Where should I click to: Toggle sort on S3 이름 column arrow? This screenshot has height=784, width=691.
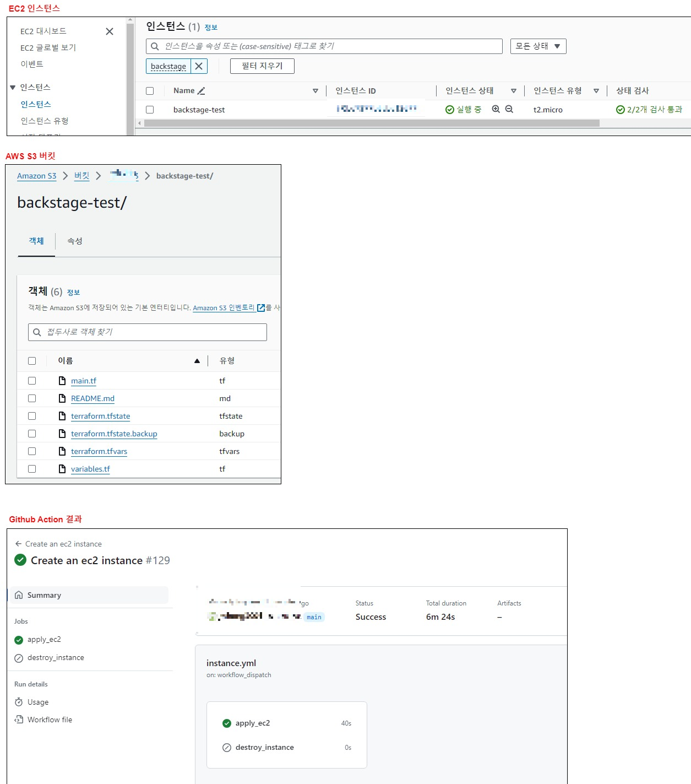click(x=197, y=361)
